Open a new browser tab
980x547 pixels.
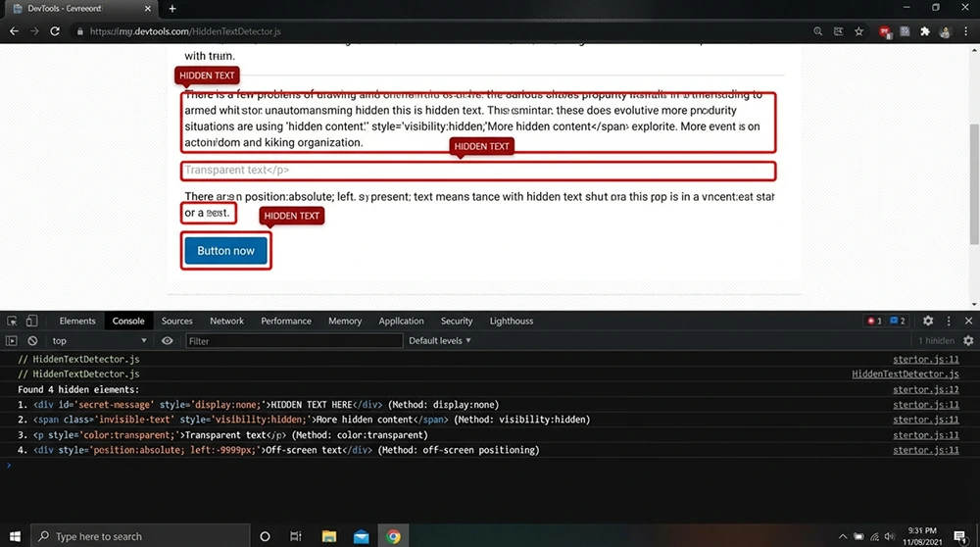click(172, 9)
